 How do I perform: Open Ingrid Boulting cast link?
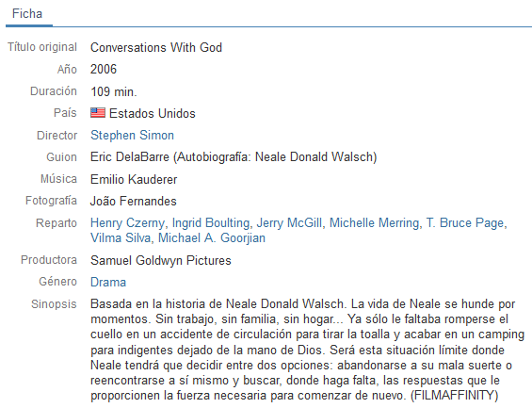(x=211, y=223)
